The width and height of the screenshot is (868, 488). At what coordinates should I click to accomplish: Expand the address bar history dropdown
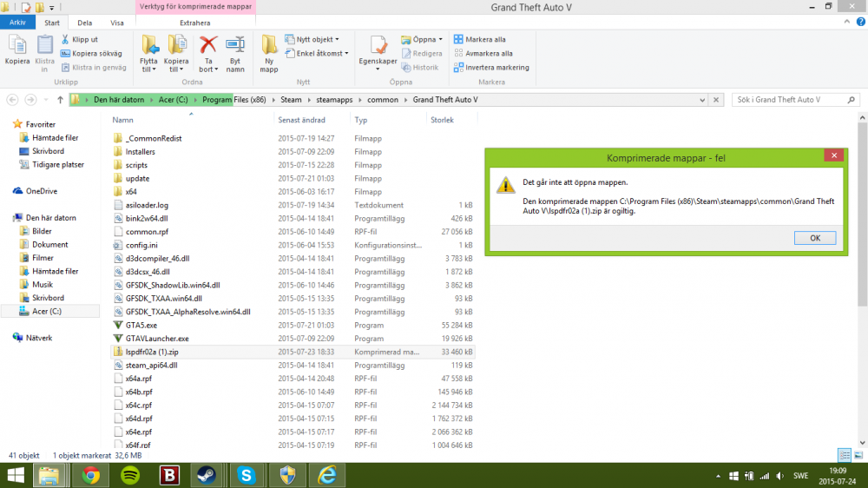click(x=702, y=100)
